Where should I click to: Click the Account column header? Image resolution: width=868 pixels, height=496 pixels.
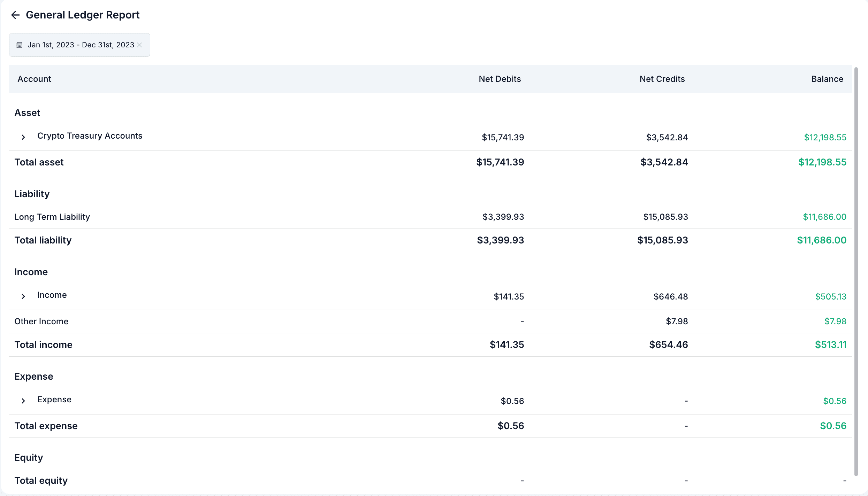[34, 79]
